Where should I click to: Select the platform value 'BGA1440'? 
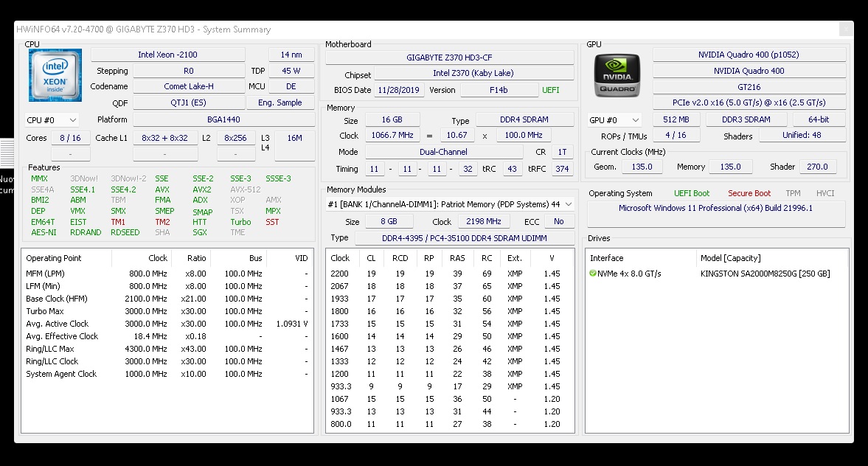223,119
